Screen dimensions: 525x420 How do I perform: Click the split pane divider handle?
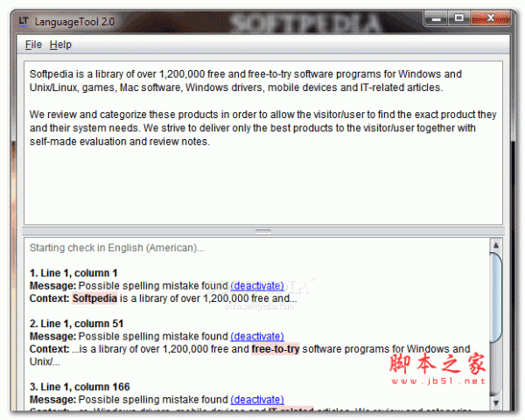pyautogui.click(x=263, y=231)
